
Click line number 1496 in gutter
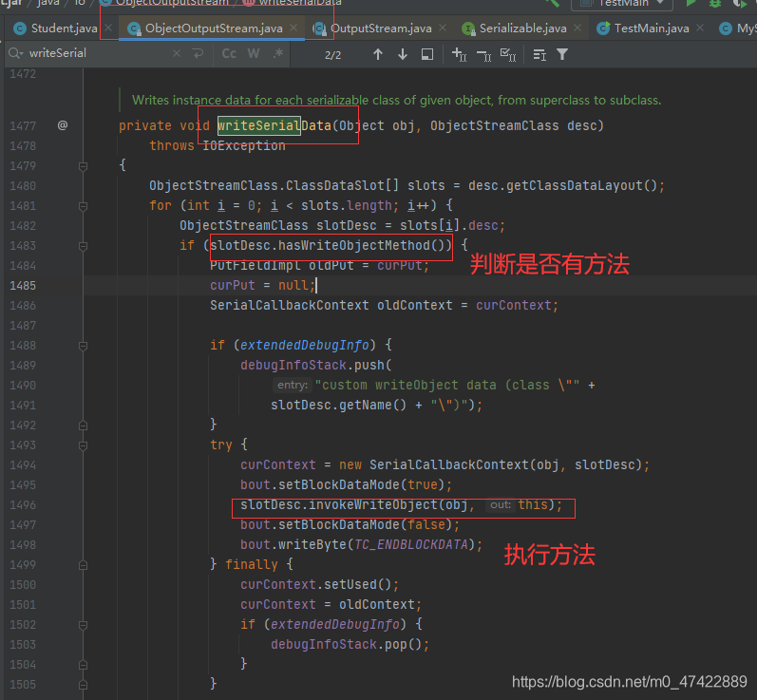(x=23, y=505)
